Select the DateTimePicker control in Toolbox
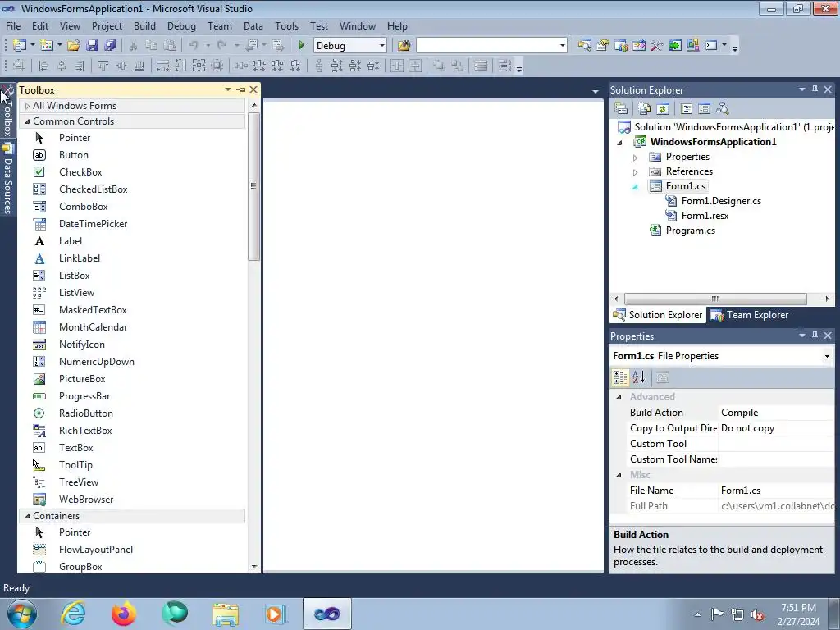The image size is (840, 630). tap(93, 223)
